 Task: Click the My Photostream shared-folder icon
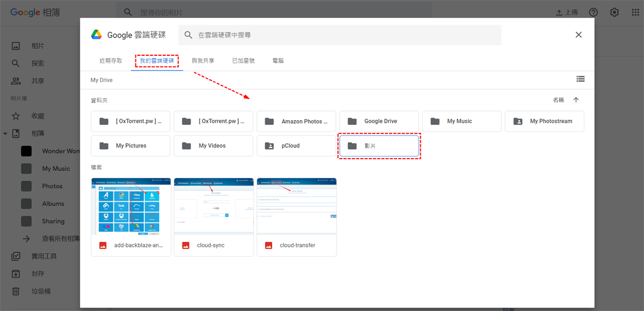[x=518, y=121]
